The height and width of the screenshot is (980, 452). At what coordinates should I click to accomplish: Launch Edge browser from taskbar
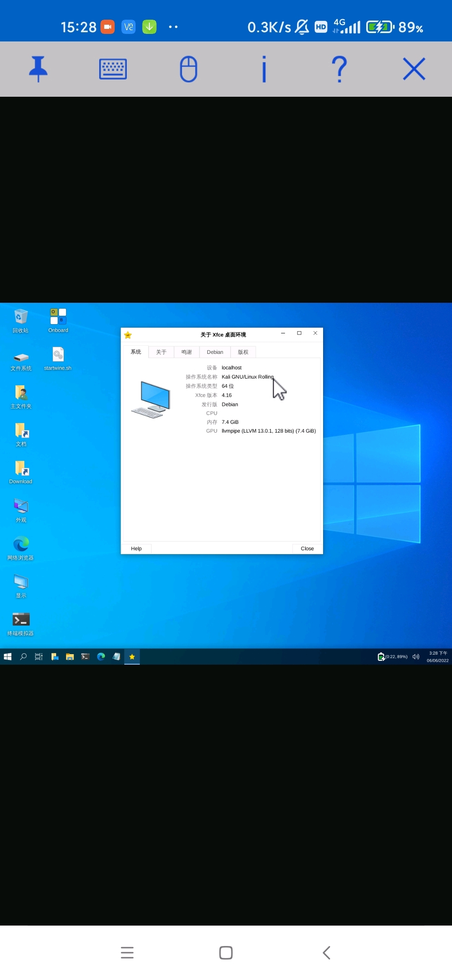point(101,657)
